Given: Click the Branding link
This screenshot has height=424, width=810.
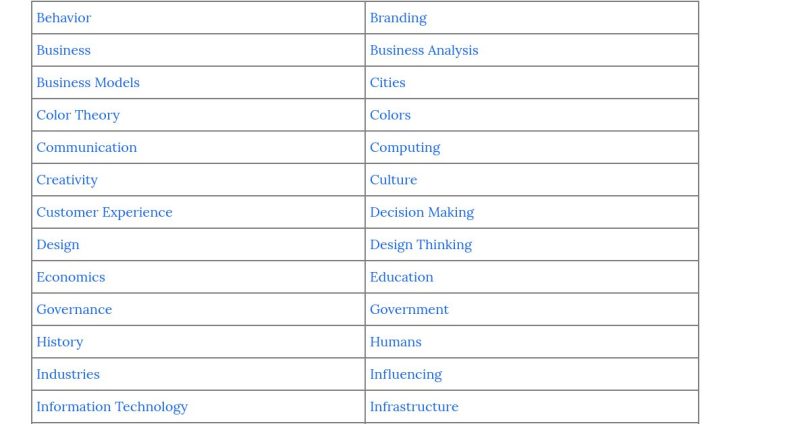Looking at the screenshot, I should [398, 18].
